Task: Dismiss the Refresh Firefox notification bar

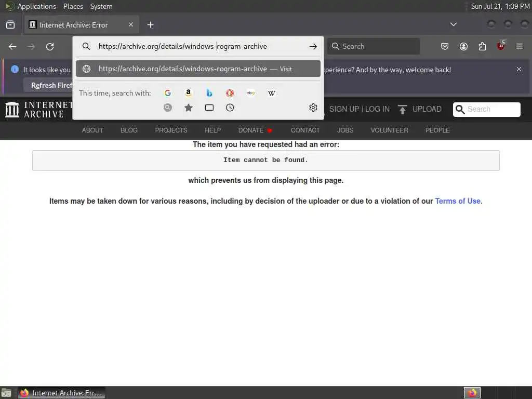Action: (519, 69)
